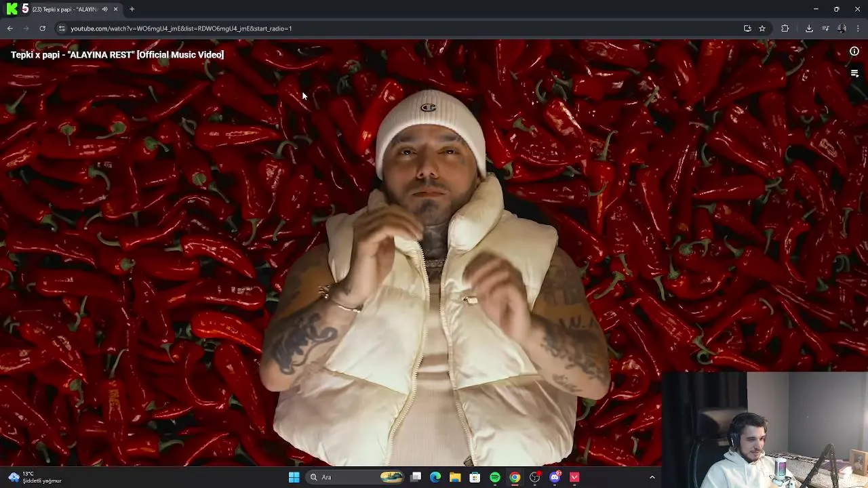This screenshot has width=868, height=488.
Task: Open the browser extensions puzzle icon
Action: (x=785, y=28)
